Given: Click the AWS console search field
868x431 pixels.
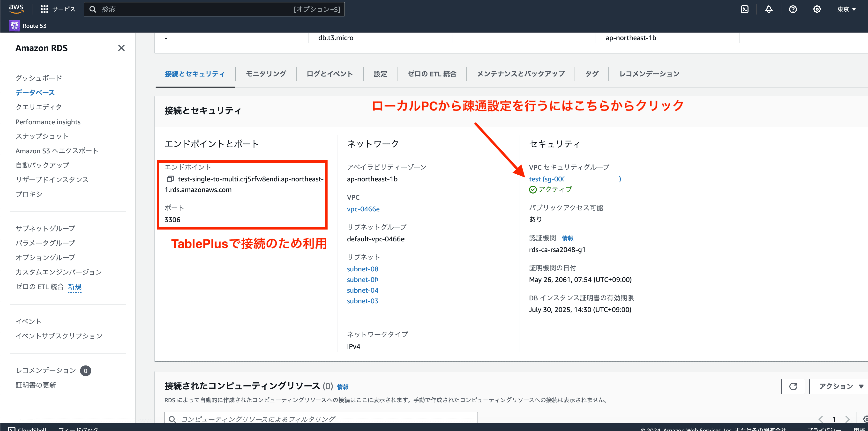Looking at the screenshot, I should [x=214, y=9].
